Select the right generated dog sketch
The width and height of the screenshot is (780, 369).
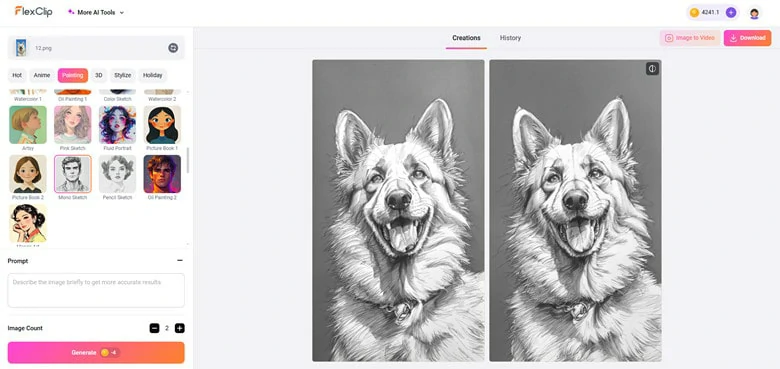(x=575, y=211)
